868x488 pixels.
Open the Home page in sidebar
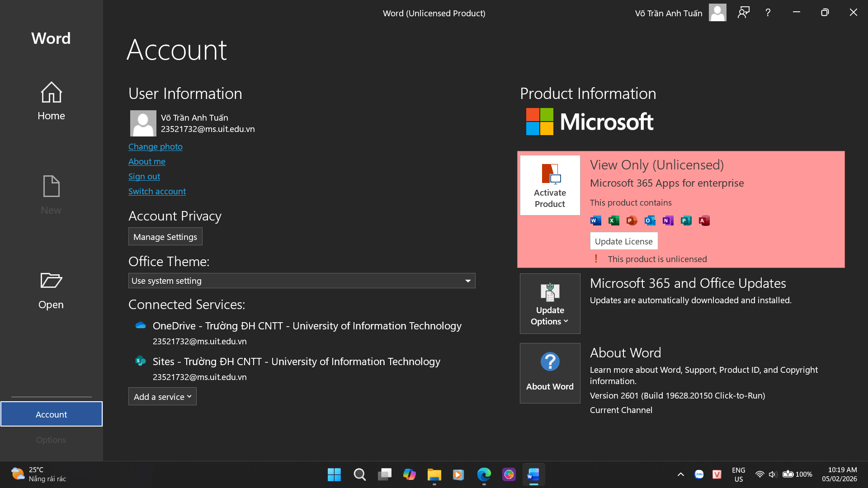51,101
